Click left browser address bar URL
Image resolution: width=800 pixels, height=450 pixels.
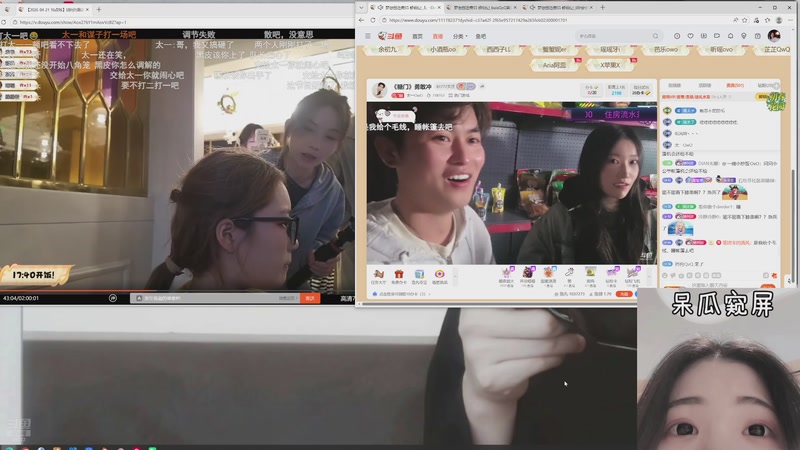73,22
